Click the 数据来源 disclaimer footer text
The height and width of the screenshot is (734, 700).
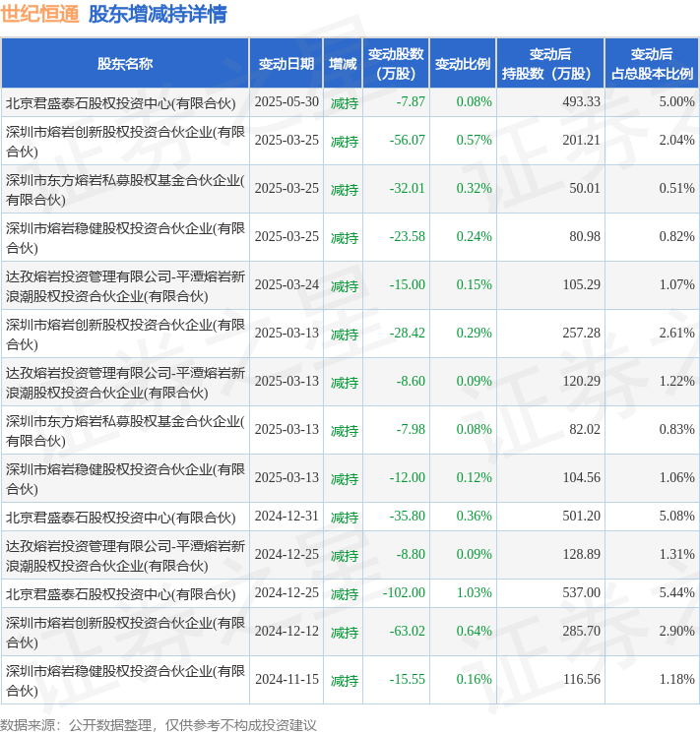coord(158,725)
